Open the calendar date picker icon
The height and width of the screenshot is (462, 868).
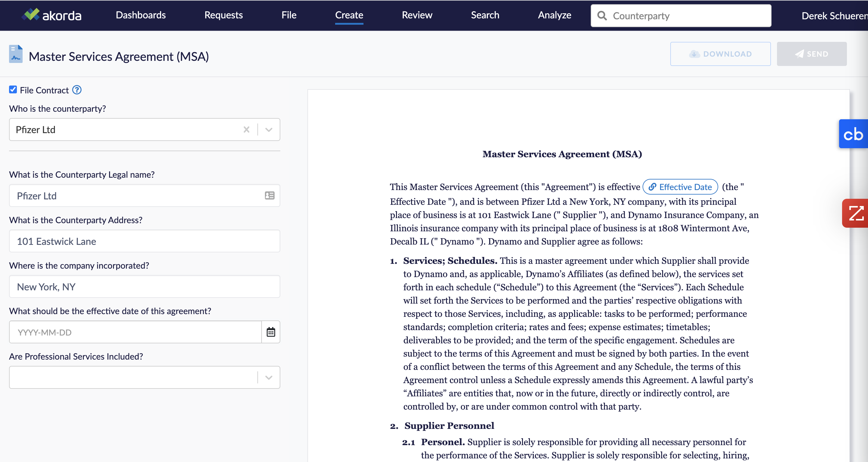(271, 332)
